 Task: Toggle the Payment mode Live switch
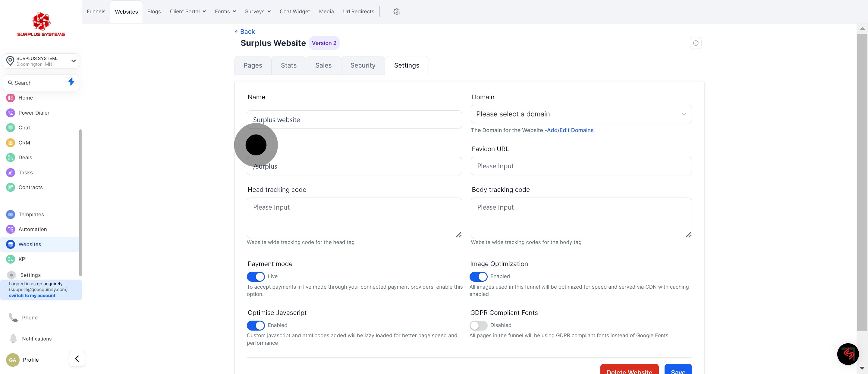pyautogui.click(x=256, y=277)
